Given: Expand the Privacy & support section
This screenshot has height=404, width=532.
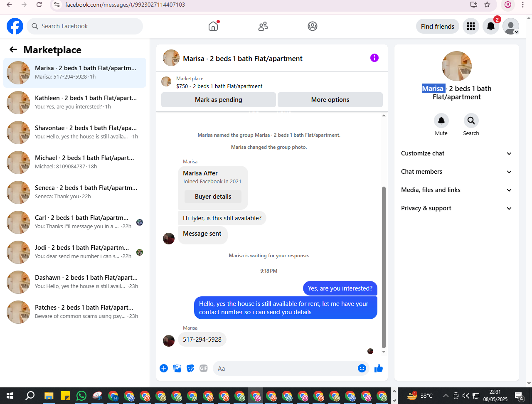Looking at the screenshot, I should [x=457, y=208].
